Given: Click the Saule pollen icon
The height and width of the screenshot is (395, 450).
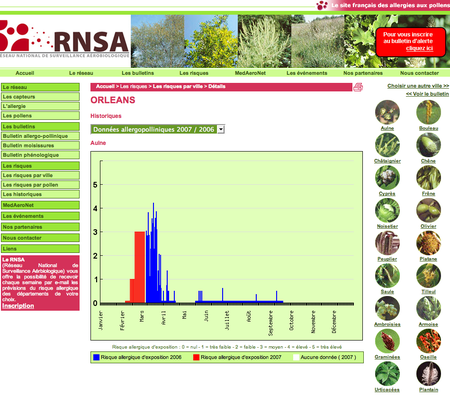Looking at the screenshot, I should (387, 276).
